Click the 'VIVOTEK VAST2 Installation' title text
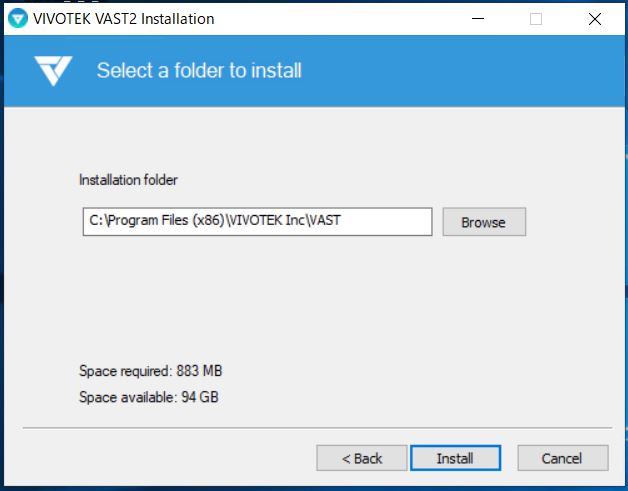Screen dimensions: 628x491 pos(124,19)
